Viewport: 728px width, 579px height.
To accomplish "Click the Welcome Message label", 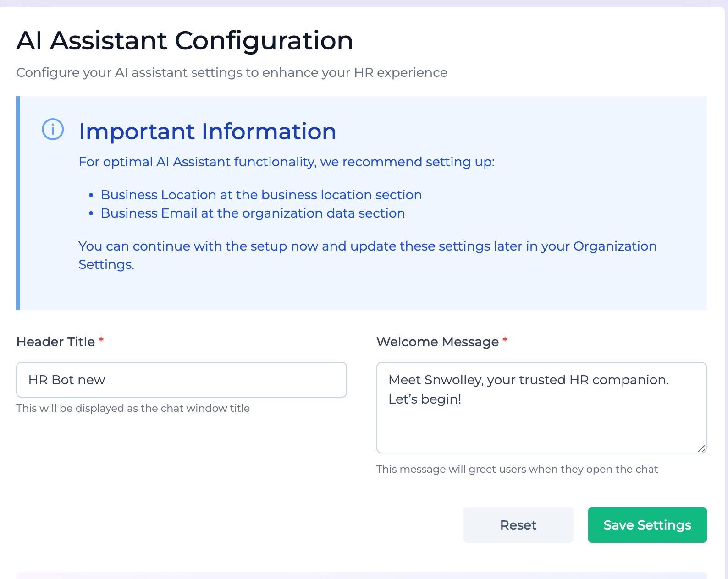I will click(437, 342).
